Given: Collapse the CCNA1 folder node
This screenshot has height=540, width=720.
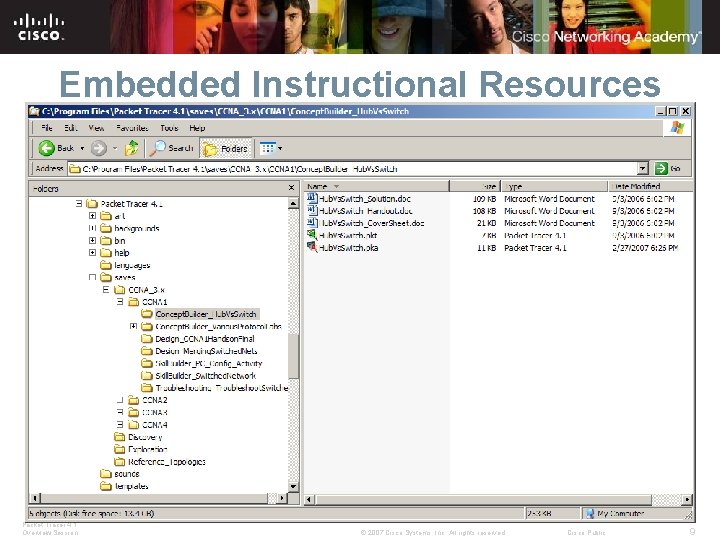Looking at the screenshot, I should point(120,302).
